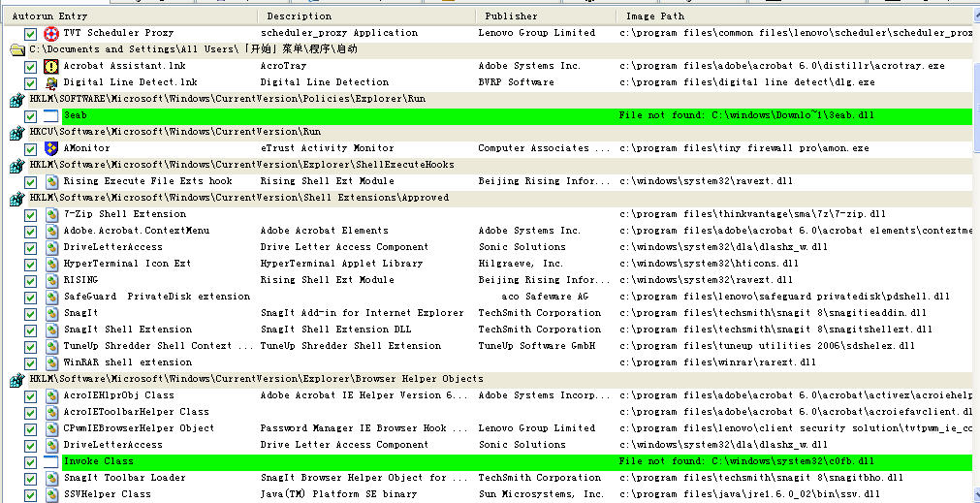Click the 'SnagIt Toolbar Loader' entry name

click(x=124, y=478)
